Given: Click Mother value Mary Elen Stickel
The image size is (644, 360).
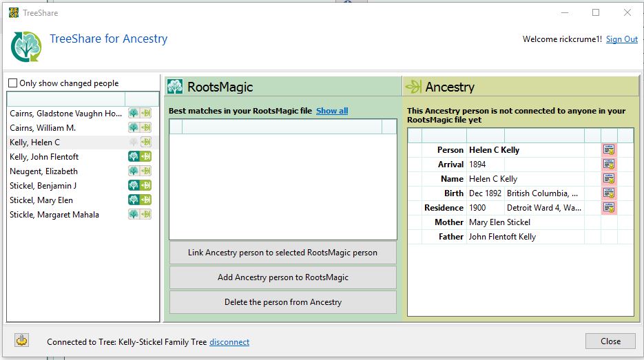Looking at the screenshot, I should (x=499, y=222).
